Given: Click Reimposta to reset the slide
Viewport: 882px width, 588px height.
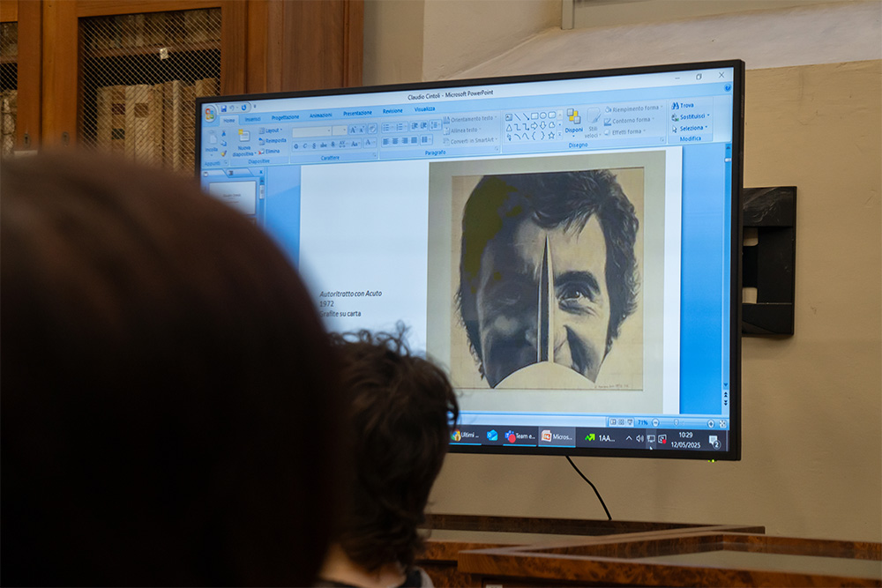Looking at the screenshot, I should tap(273, 141).
